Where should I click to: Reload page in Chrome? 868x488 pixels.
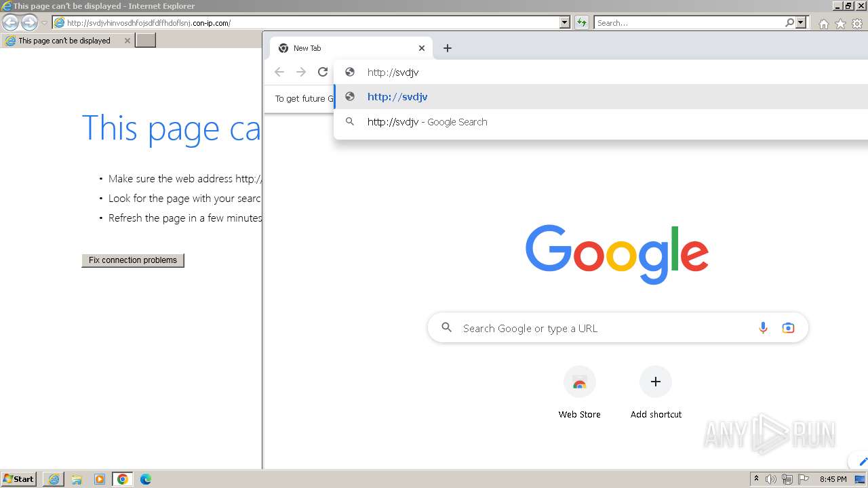tap(323, 72)
